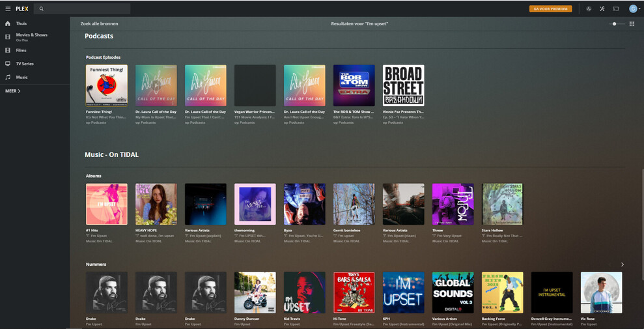The image size is (644, 329).
Task: Click GA VOOR PREMIUM button
Action: pyautogui.click(x=550, y=8)
